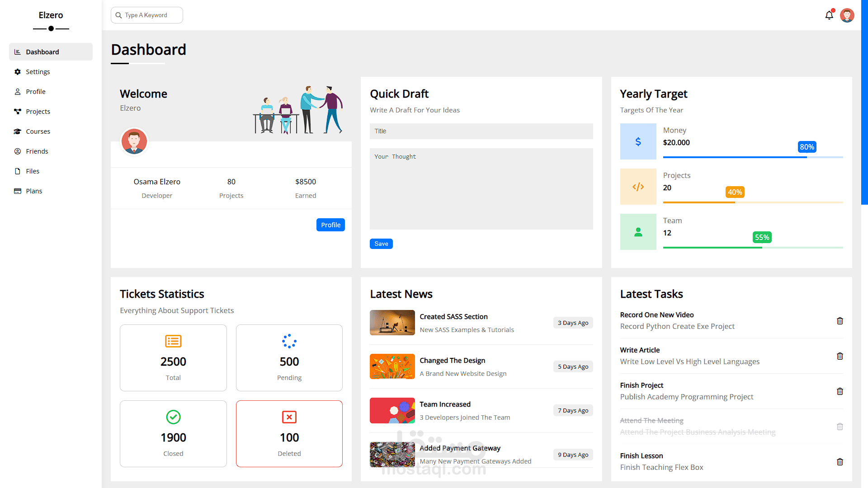The image size is (868, 488).
Task: Click the blue Profile button
Action: [x=330, y=225]
